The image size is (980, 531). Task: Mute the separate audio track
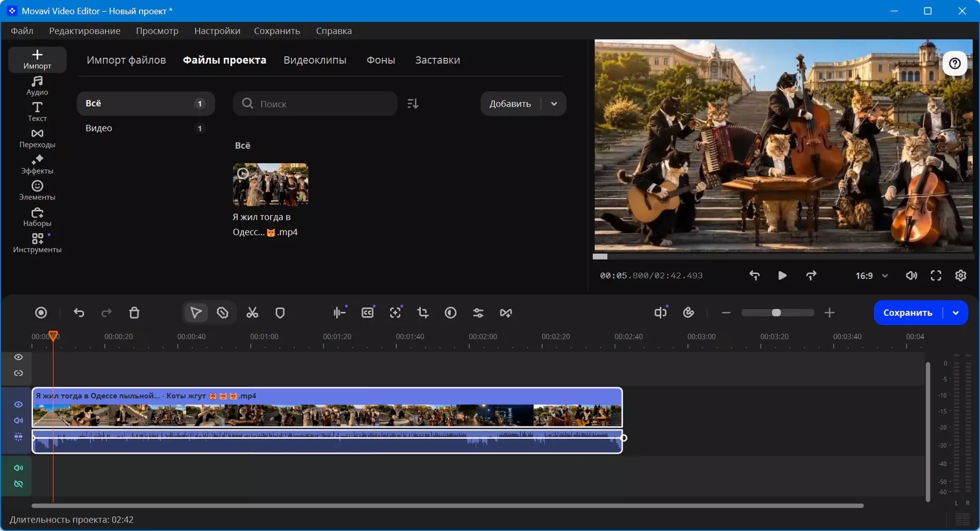(x=18, y=468)
